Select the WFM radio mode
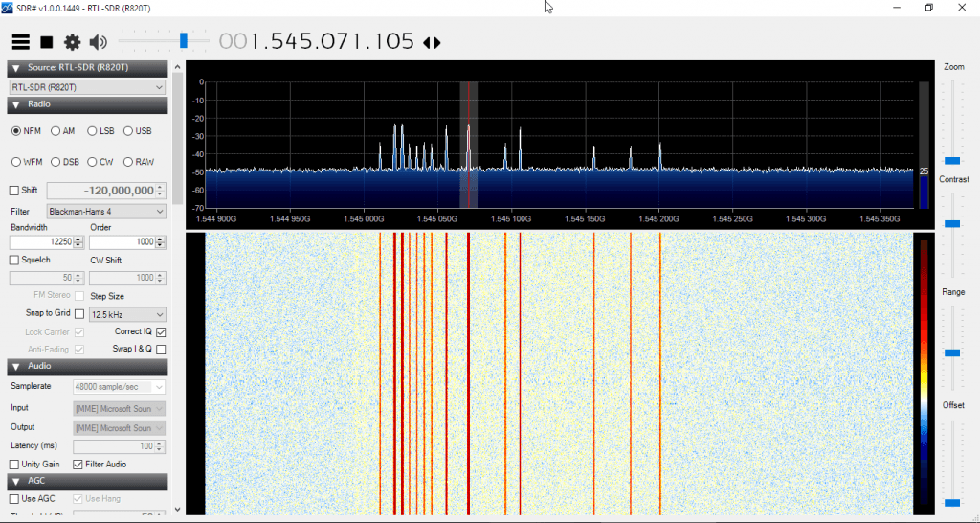Viewport: 980px width, 523px height. (16, 162)
